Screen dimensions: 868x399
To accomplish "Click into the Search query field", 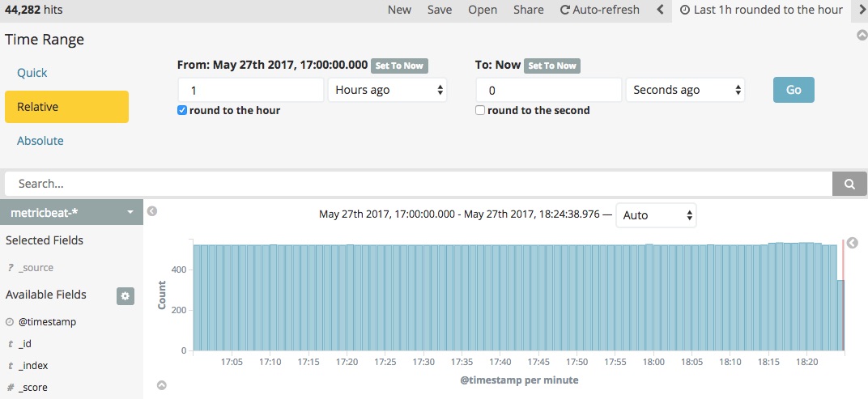I will pyautogui.click(x=419, y=184).
